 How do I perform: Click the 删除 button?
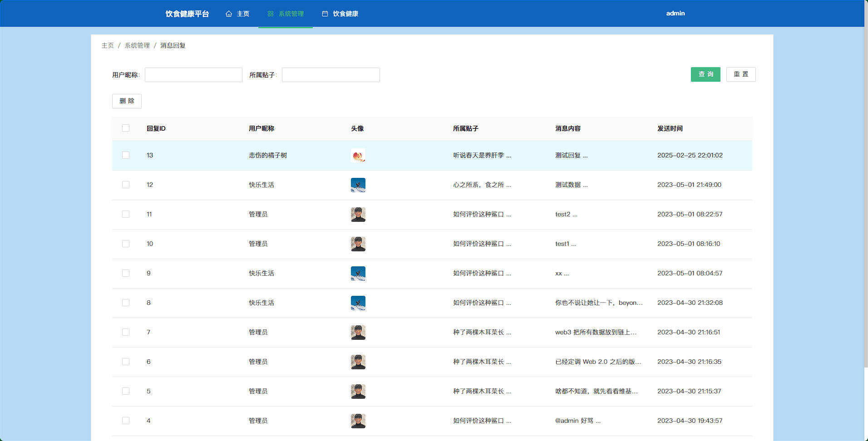pyautogui.click(x=127, y=101)
